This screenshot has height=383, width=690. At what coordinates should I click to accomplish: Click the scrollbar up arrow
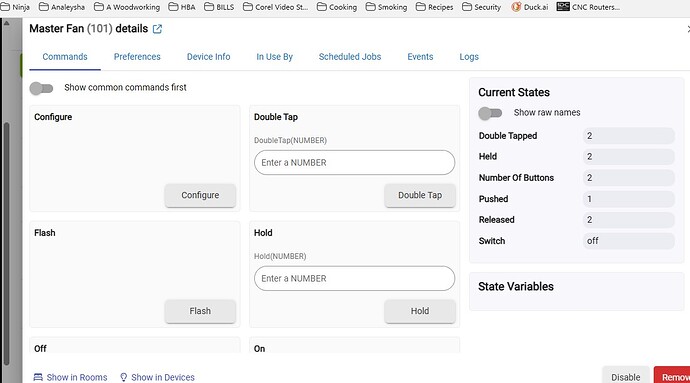coord(6,23)
